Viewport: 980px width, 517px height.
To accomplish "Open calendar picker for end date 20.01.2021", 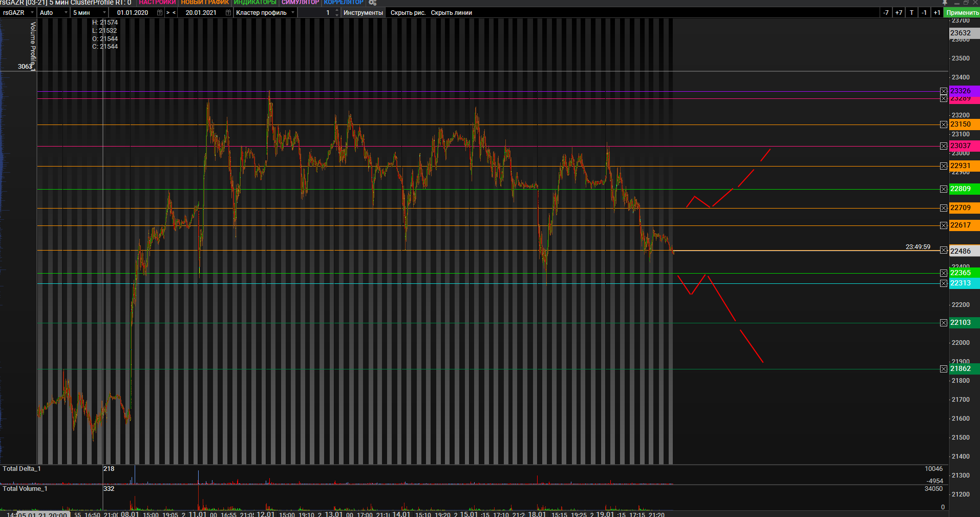I will 228,13.
